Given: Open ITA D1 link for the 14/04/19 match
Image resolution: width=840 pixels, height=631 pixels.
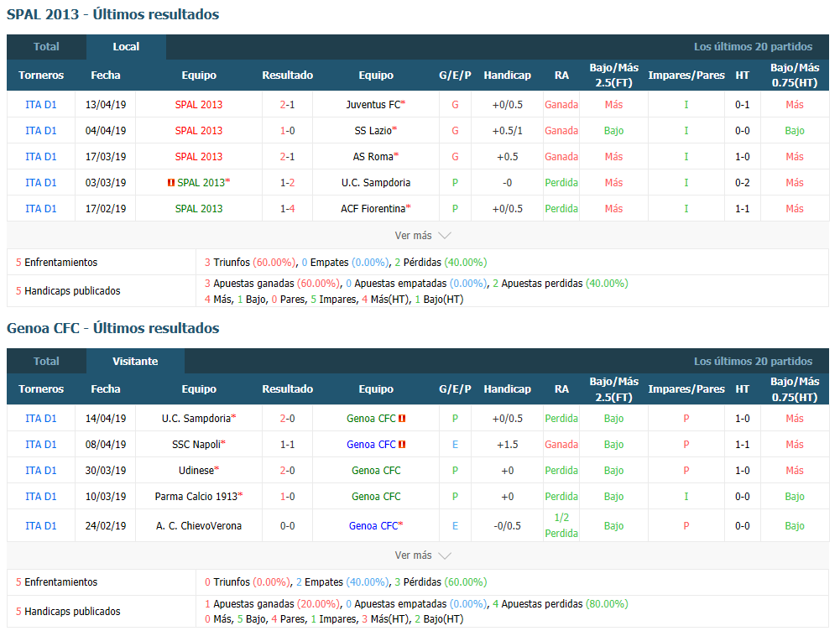Looking at the screenshot, I should [x=41, y=419].
